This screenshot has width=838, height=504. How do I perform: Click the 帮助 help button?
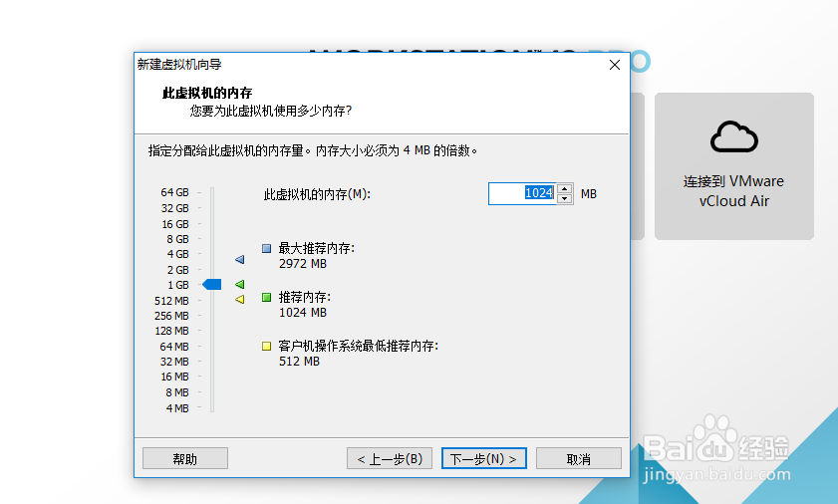coord(185,458)
